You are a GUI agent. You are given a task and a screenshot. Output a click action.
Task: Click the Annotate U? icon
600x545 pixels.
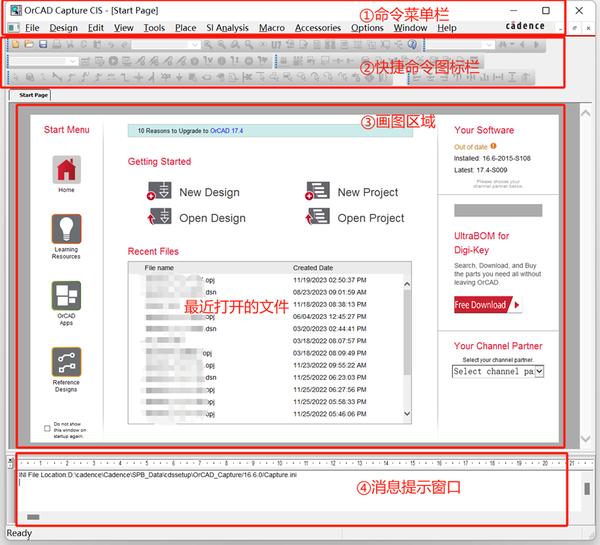point(276,45)
